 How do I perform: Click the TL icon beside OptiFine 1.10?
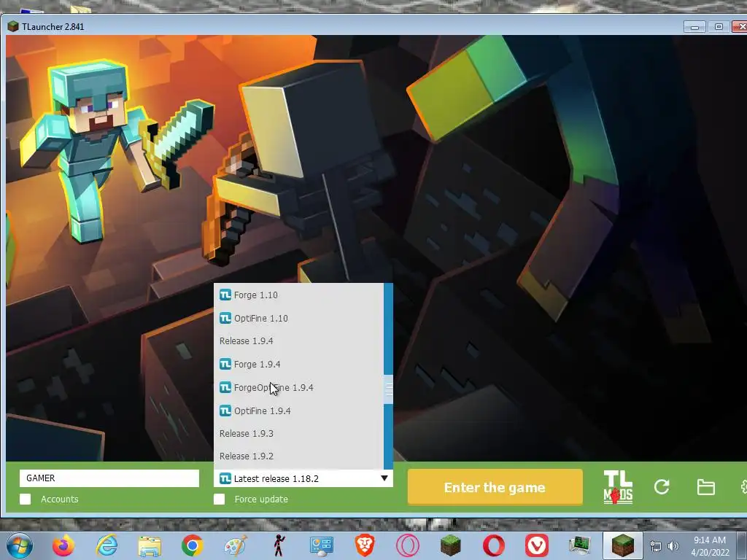[225, 318]
